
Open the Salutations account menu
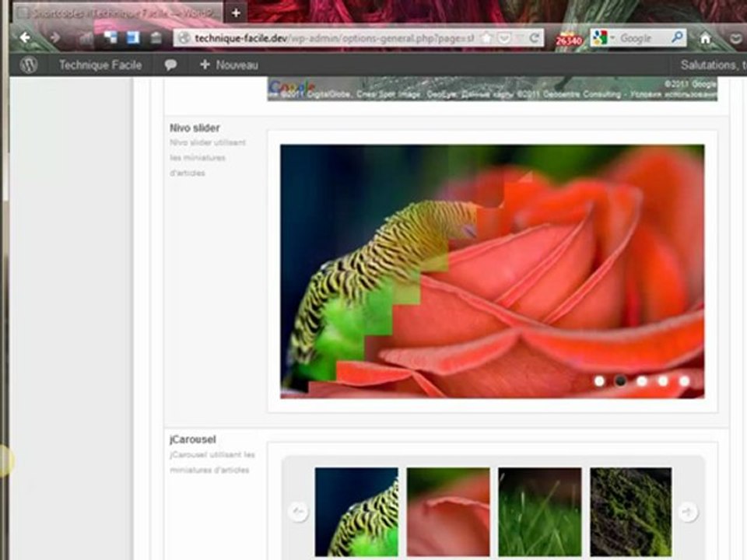(714, 65)
